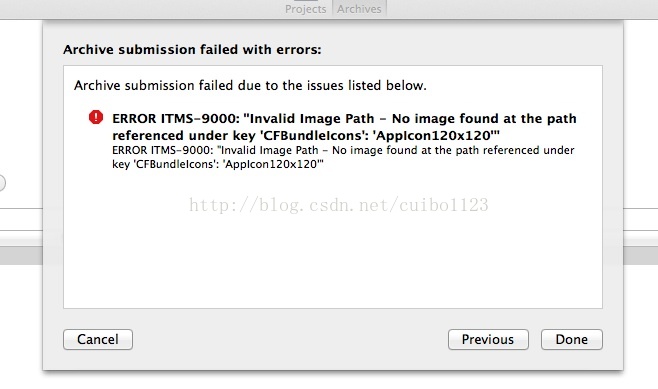
Task: Click the gray bar right of the sheet
Action: click(x=640, y=255)
